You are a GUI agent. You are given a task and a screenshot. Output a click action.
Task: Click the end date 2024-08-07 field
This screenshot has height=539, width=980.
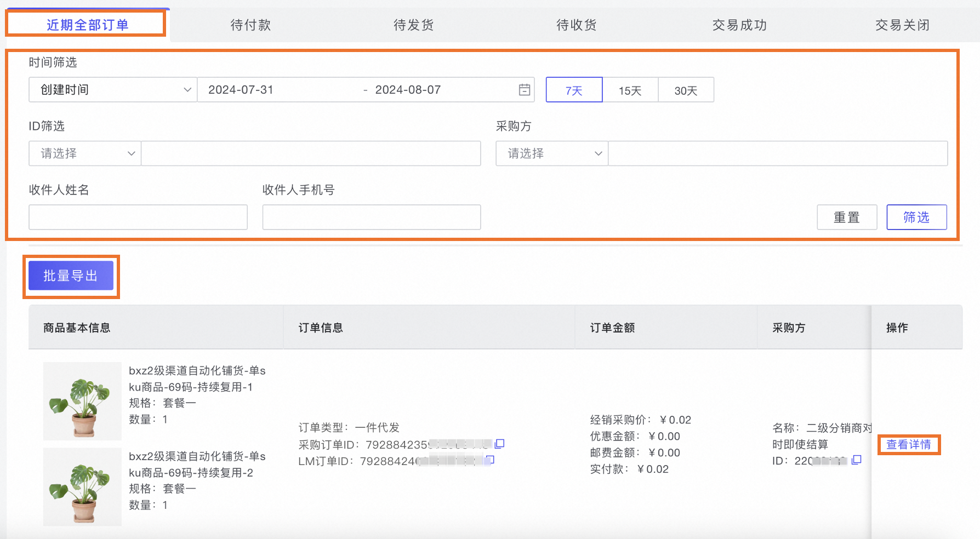point(408,90)
